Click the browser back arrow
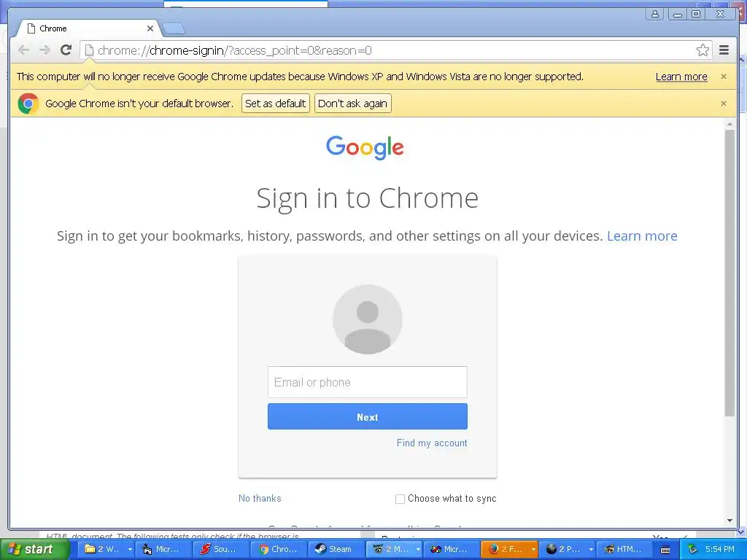Screen dimensions: 747x560 click(23, 50)
